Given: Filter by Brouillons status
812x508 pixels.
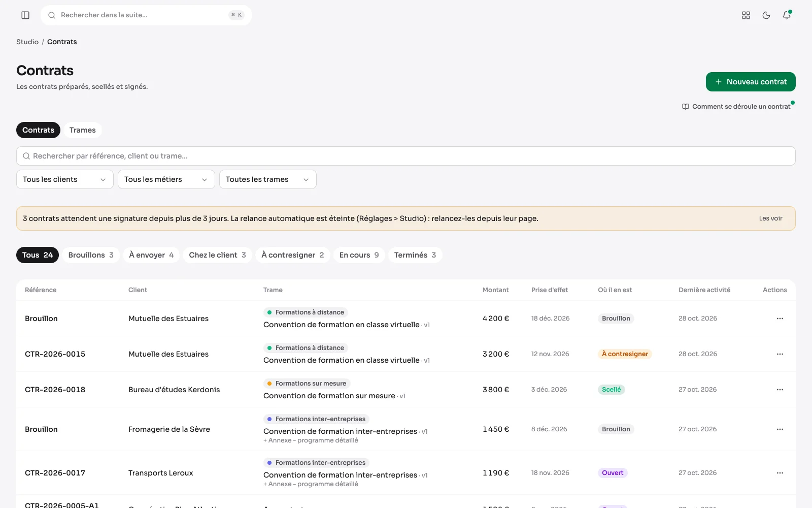Looking at the screenshot, I should pyautogui.click(x=91, y=255).
